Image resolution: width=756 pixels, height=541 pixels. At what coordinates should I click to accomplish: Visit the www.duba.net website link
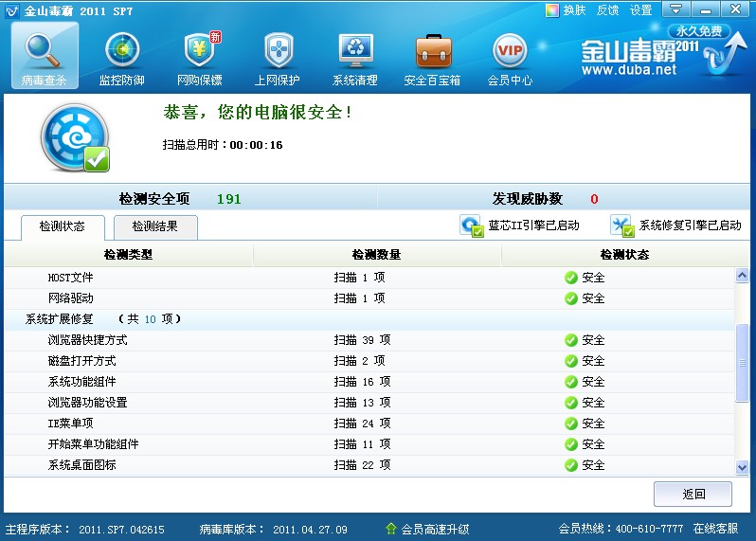point(629,70)
